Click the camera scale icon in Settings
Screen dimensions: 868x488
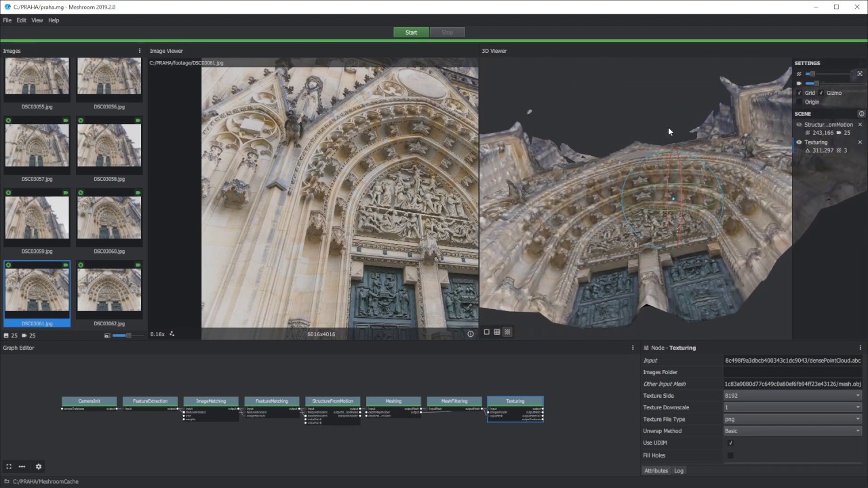[x=799, y=83]
